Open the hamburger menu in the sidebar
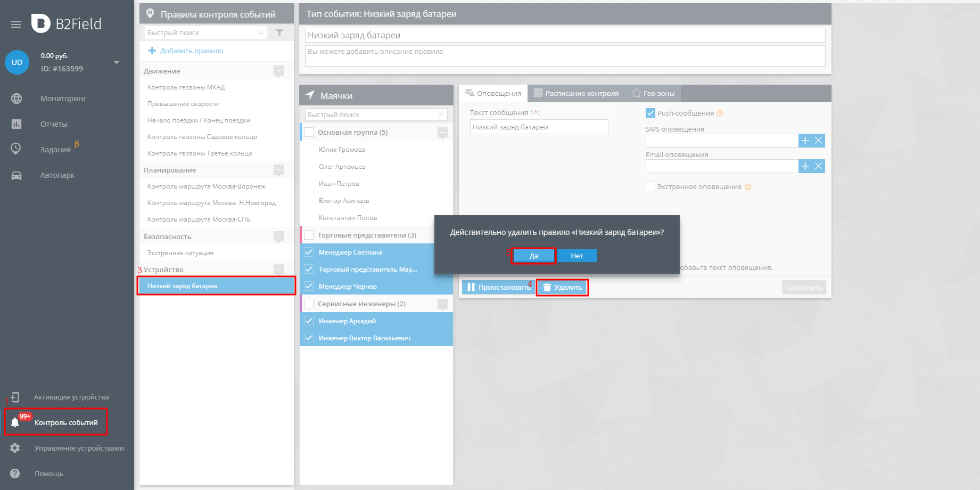Viewport: 980px width, 490px height. pos(16,24)
